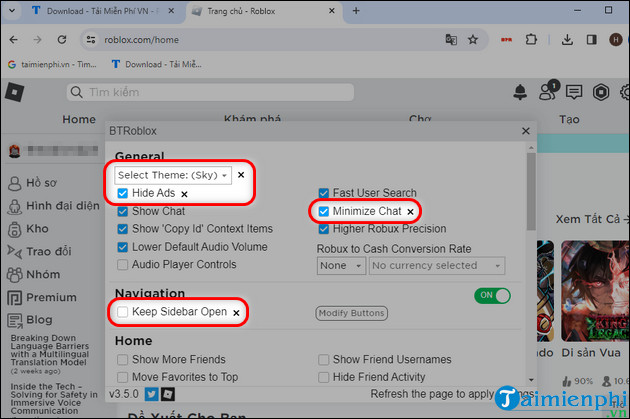
Task: Enable Show More Friends checkbox
Action: coord(123,360)
